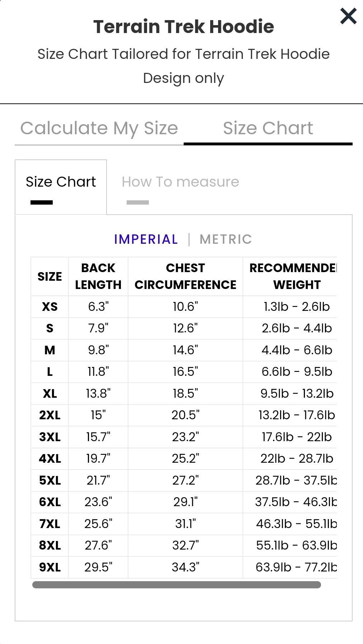Image resolution: width=363 pixels, height=644 pixels.
Task: Close the Terrain Trek Hoodie size dialog
Action: (x=348, y=16)
